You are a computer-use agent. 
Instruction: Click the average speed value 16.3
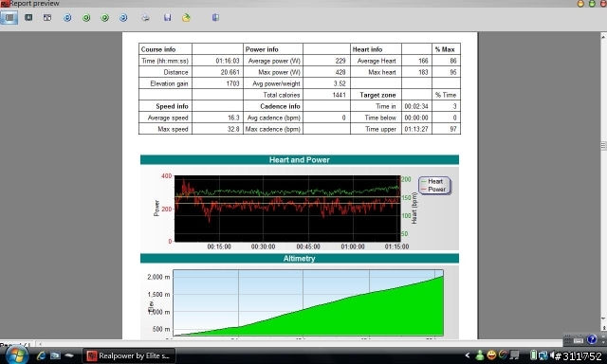(233, 118)
